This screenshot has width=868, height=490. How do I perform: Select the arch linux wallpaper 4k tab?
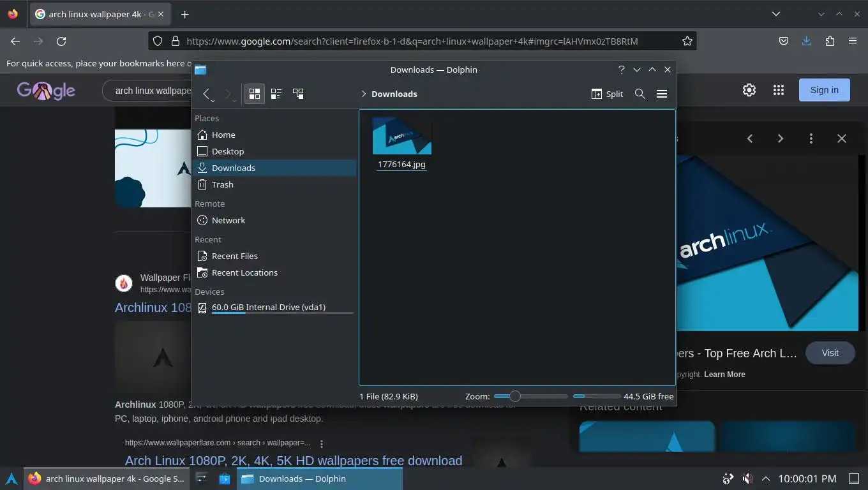pyautogui.click(x=100, y=14)
